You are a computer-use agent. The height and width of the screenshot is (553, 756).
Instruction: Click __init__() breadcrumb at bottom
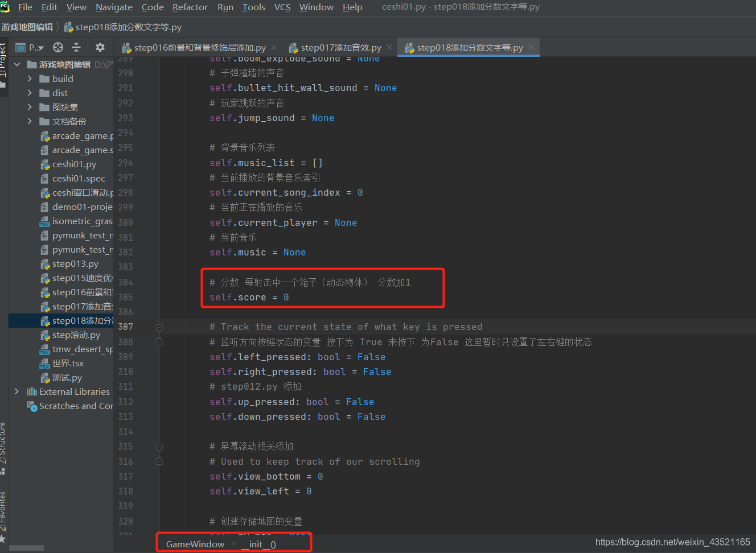tap(258, 544)
